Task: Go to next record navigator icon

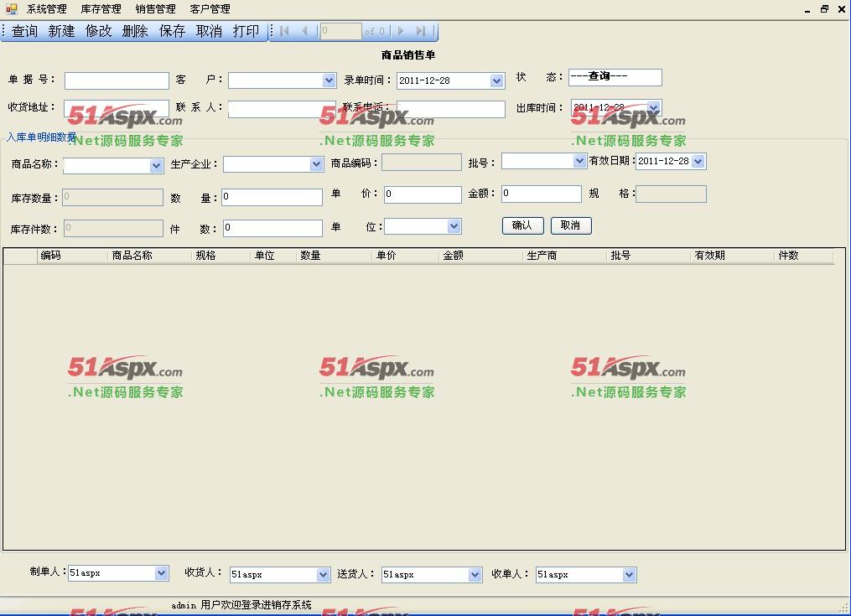Action: point(401,32)
